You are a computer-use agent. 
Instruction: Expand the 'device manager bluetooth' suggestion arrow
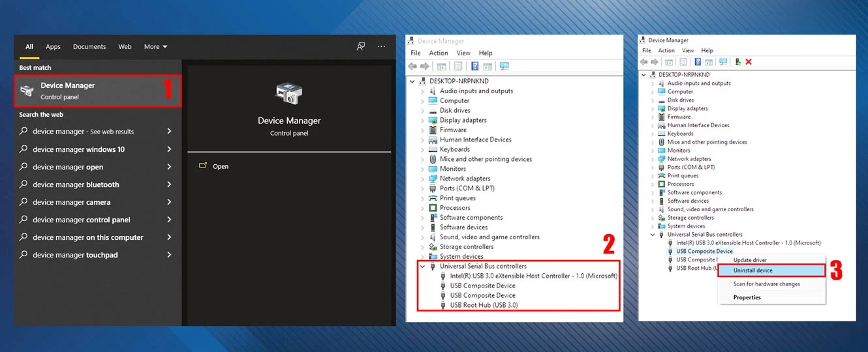(x=169, y=184)
